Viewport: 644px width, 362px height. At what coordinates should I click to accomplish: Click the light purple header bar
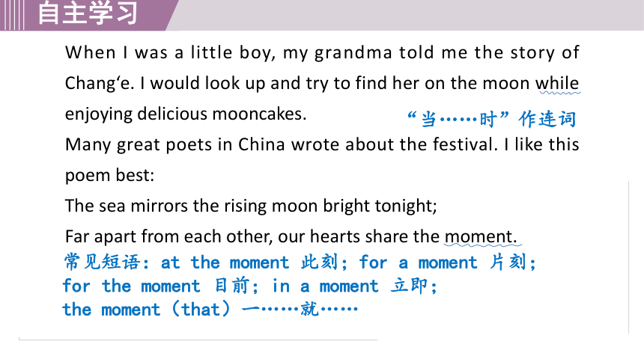pyautogui.click(x=407, y=15)
